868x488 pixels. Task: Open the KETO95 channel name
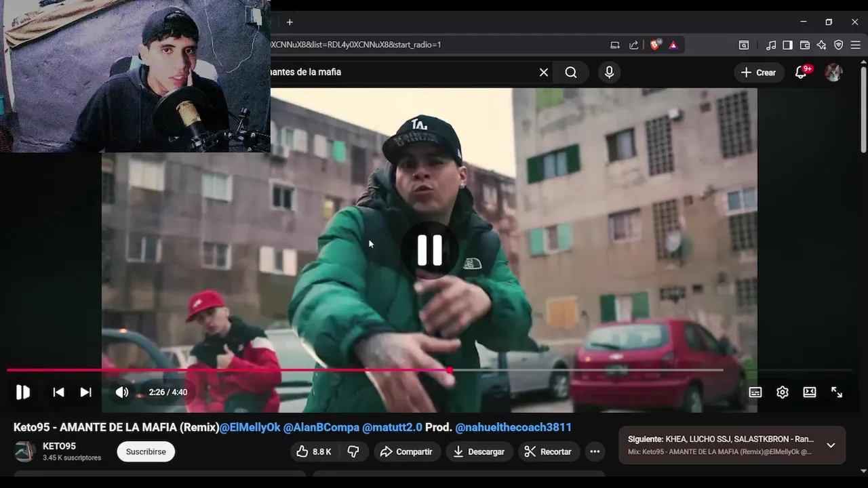(59, 446)
